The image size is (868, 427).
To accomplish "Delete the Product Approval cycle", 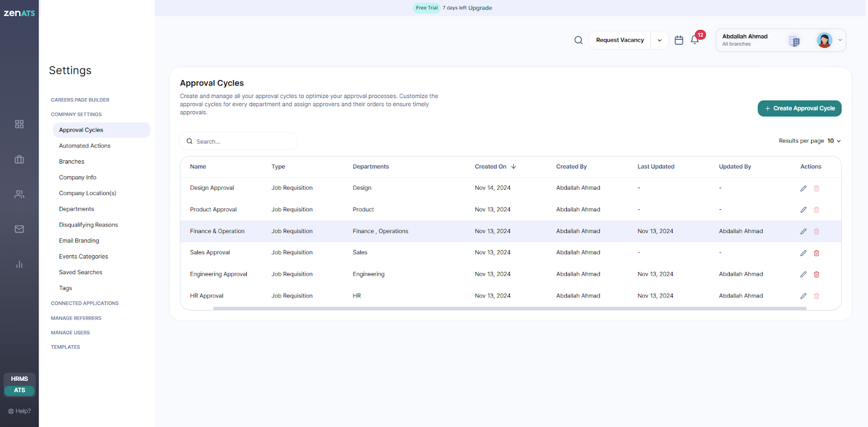I will 816,210.
